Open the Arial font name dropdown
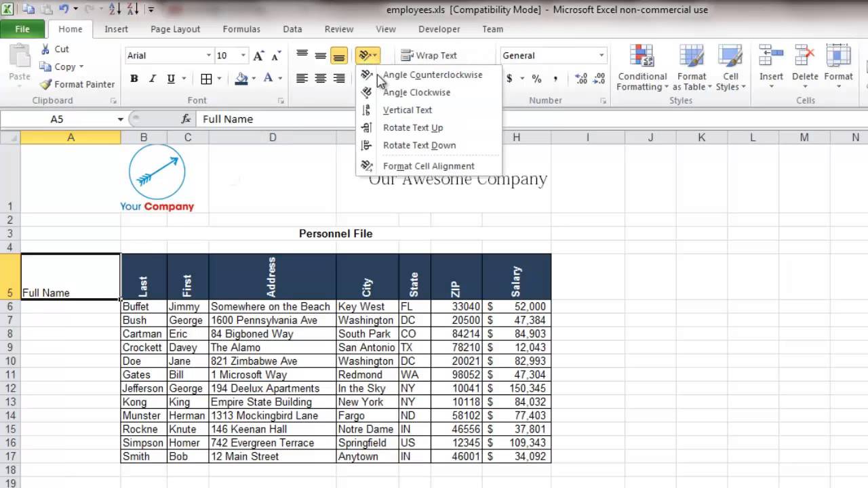 (209, 56)
